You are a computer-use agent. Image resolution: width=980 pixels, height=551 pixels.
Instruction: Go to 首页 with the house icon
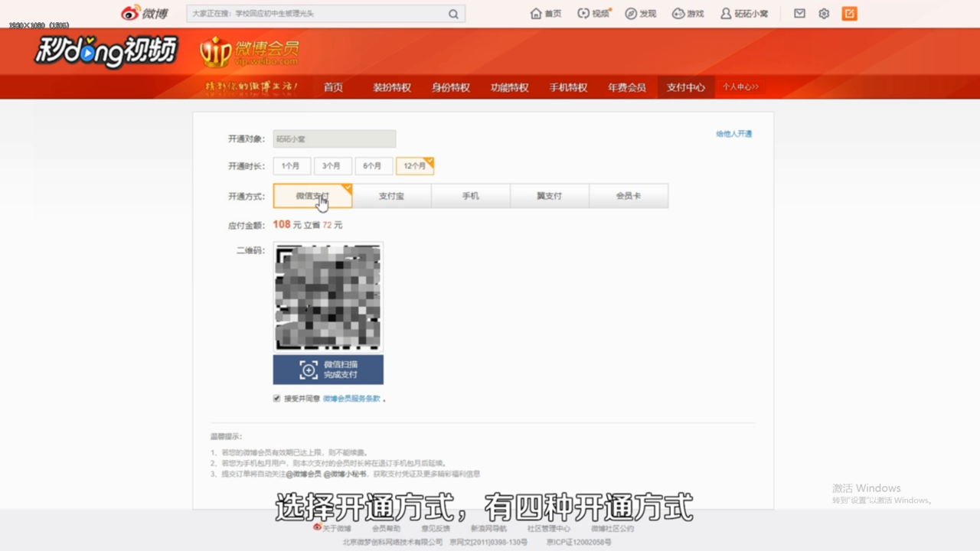(x=546, y=14)
